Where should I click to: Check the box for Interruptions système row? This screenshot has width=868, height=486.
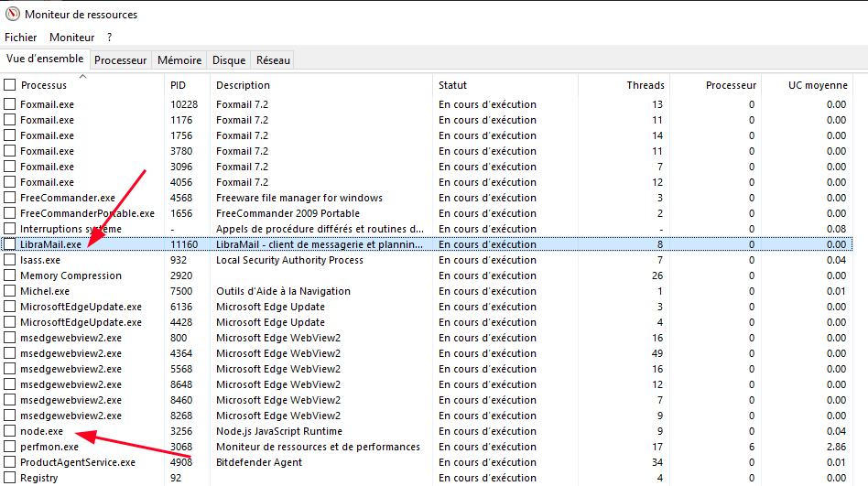9,229
